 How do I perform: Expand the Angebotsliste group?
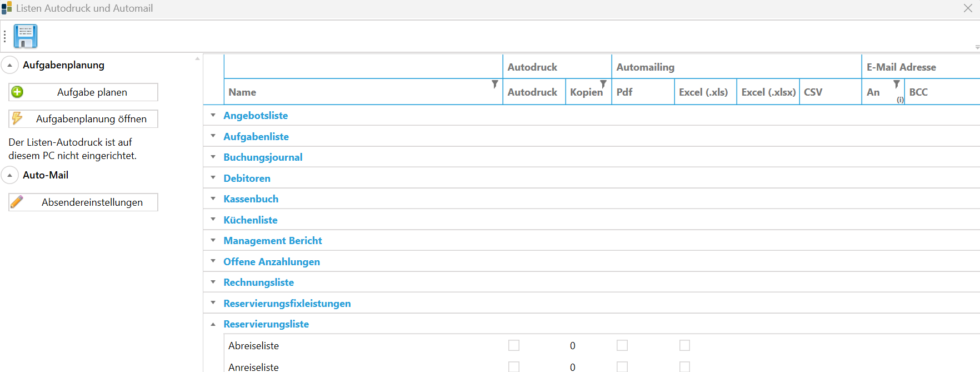coord(213,116)
